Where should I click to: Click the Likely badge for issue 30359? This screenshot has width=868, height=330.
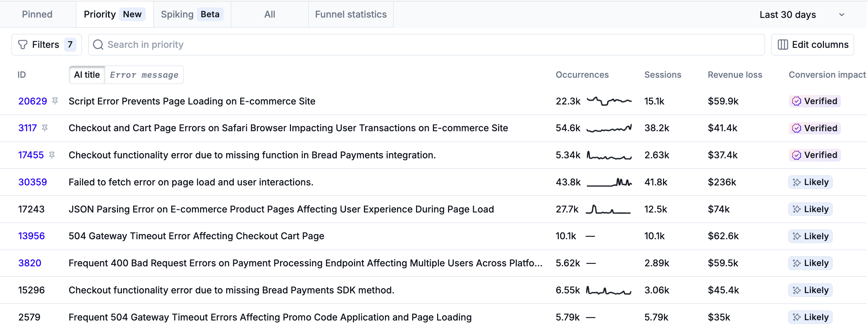(810, 182)
